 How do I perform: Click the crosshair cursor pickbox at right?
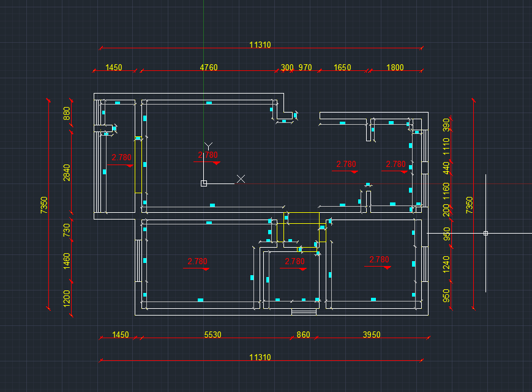click(x=485, y=233)
